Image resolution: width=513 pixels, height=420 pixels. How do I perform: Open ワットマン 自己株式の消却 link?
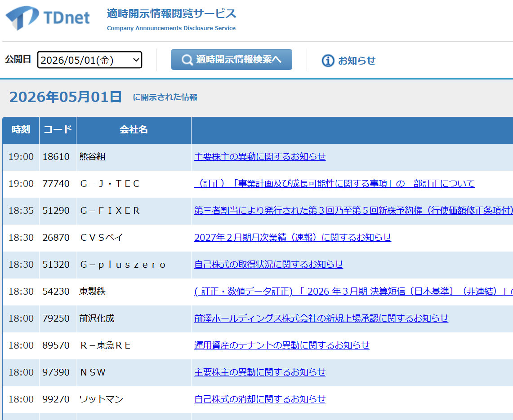[260, 399]
